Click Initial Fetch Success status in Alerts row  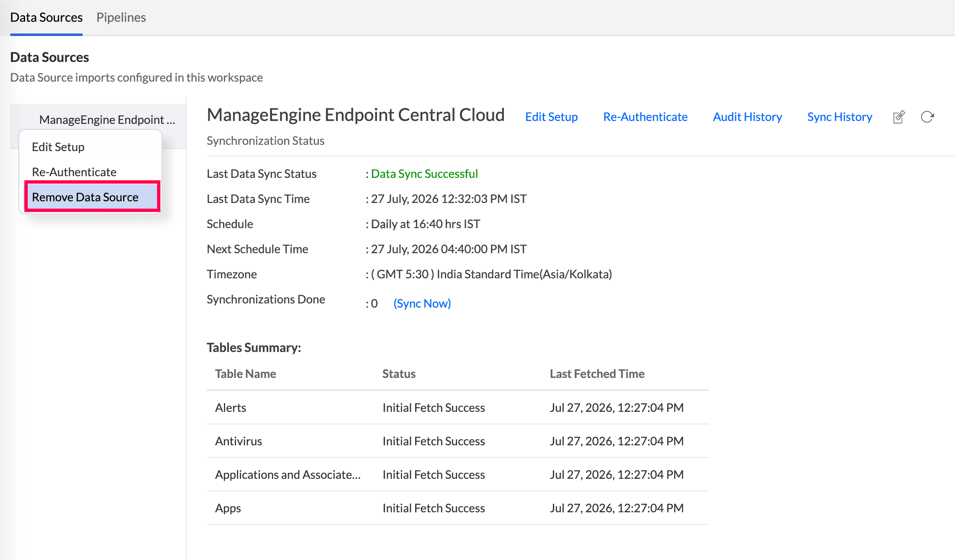click(x=434, y=408)
